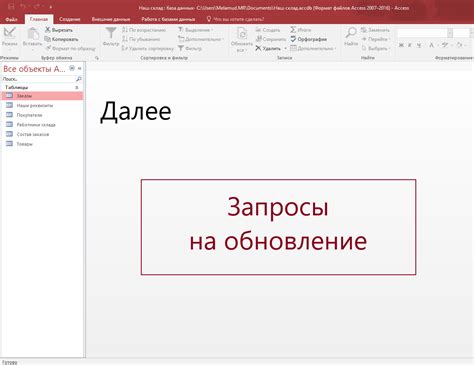Click the highlight color pen button
The height and width of the screenshot is (365, 474).
click(x=445, y=45)
